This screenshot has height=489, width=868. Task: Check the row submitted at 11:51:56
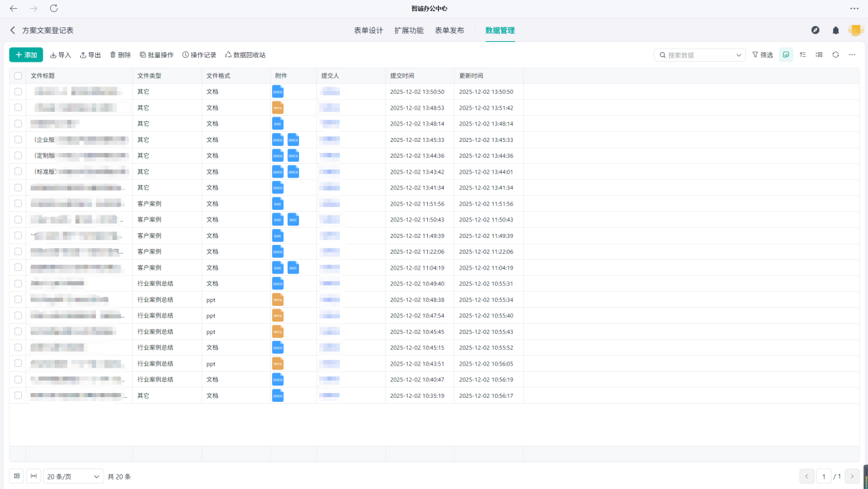click(x=18, y=204)
